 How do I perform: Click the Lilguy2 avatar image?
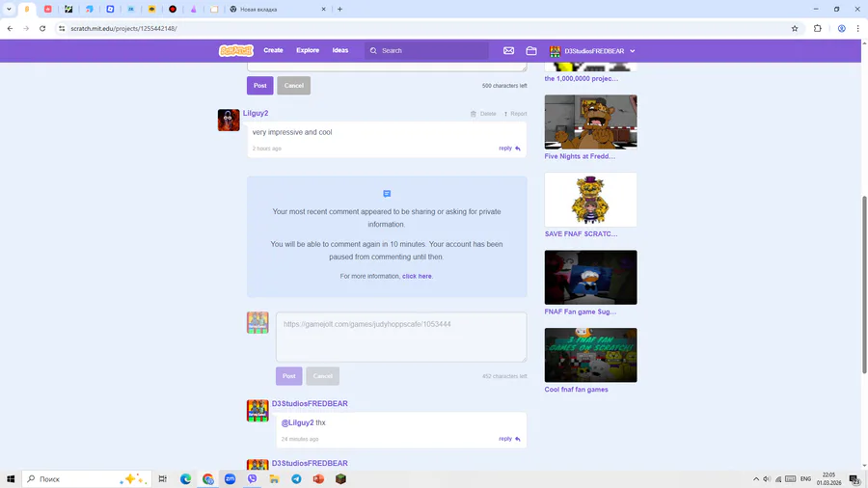coord(229,120)
